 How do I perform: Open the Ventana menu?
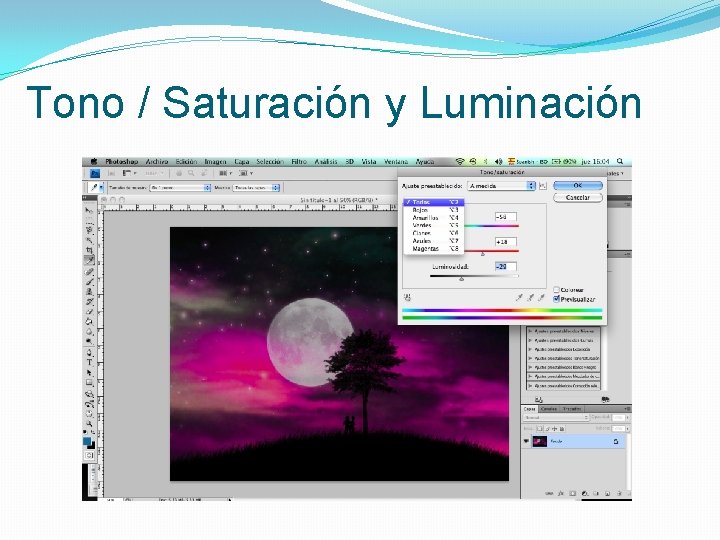point(396,162)
